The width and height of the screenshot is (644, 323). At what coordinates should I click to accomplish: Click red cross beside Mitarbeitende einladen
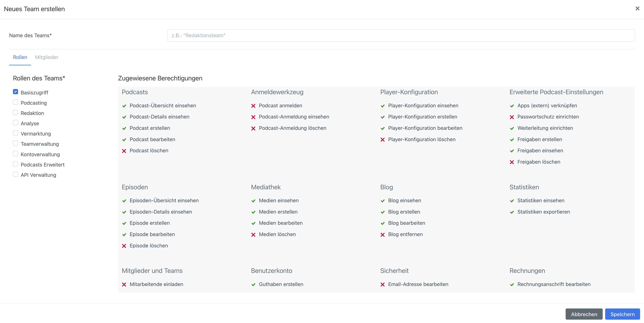point(124,285)
